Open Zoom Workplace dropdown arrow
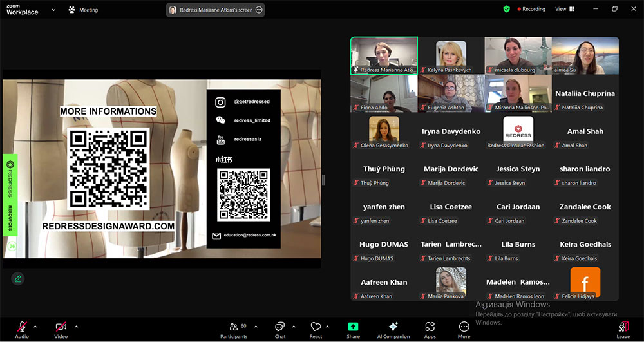This screenshot has height=342, width=644. tap(53, 10)
